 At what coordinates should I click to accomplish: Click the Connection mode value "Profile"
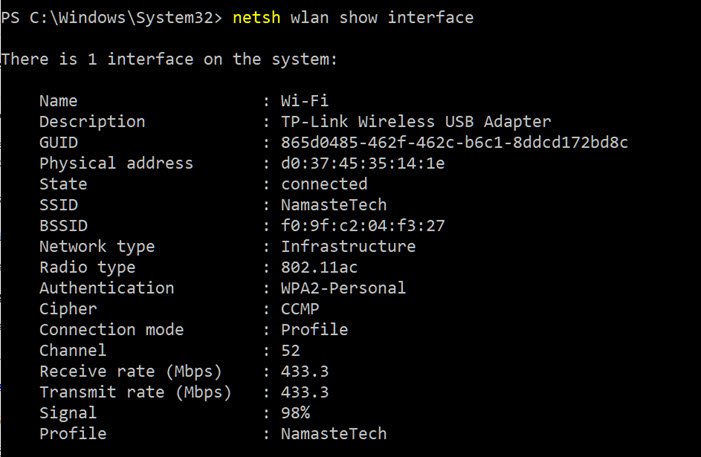tap(313, 330)
